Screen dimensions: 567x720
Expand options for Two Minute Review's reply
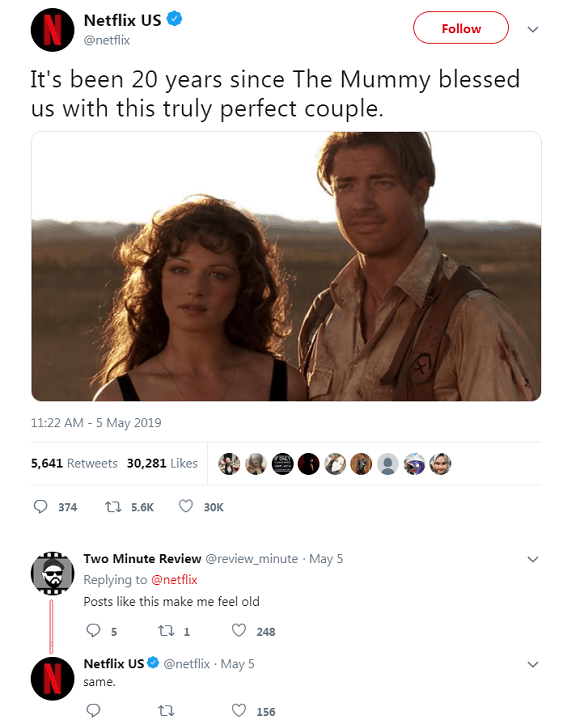(533, 559)
